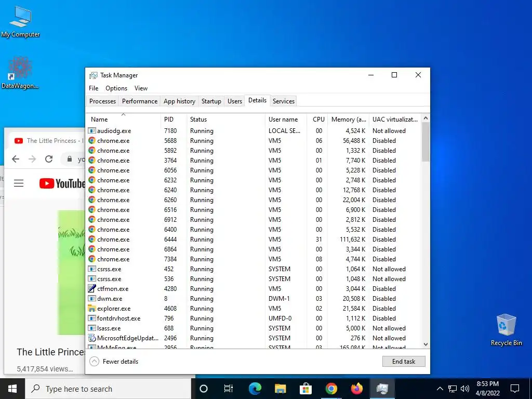
Task: Open network status in system tray
Action: (x=453, y=389)
